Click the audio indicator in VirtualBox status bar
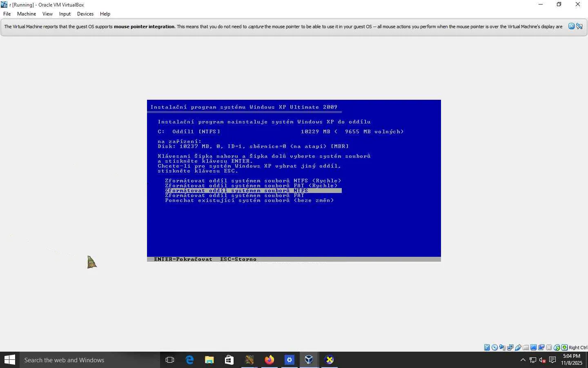The height and width of the screenshot is (368, 588). click(503, 348)
